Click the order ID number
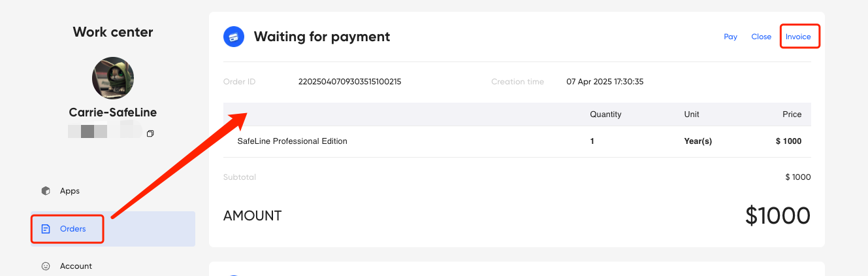 coord(349,82)
